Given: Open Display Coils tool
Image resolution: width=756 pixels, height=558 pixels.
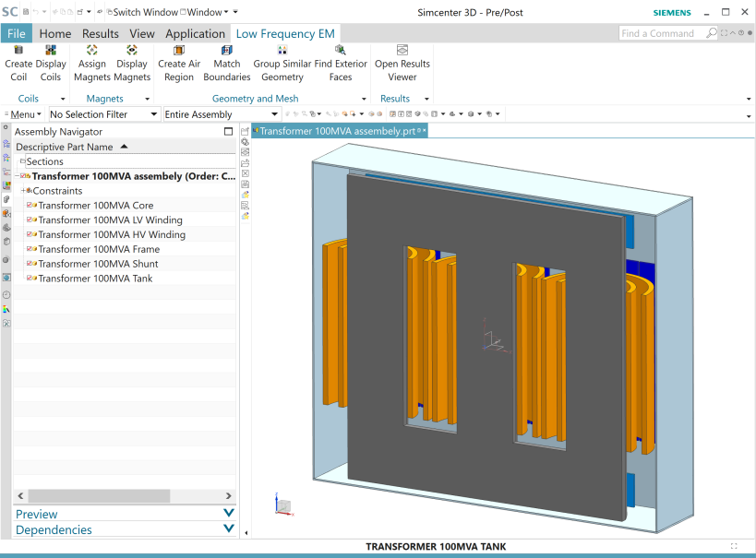Looking at the screenshot, I should (51, 64).
